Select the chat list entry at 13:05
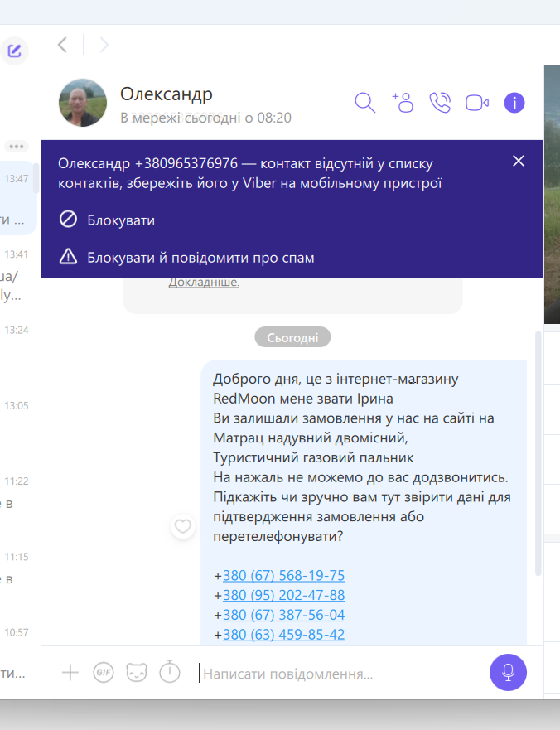Viewport: 560px width, 730px height. point(17,424)
